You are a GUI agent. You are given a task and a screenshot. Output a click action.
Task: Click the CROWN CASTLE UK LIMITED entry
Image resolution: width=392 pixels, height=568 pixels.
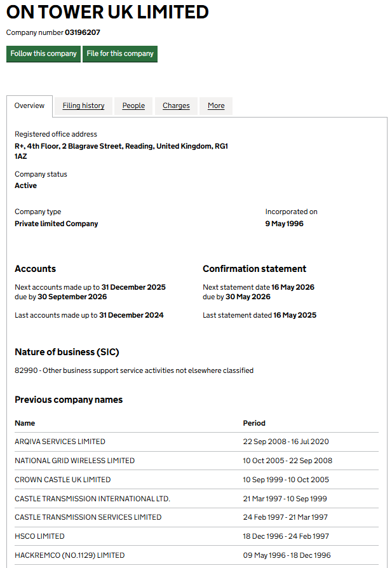[x=63, y=480]
